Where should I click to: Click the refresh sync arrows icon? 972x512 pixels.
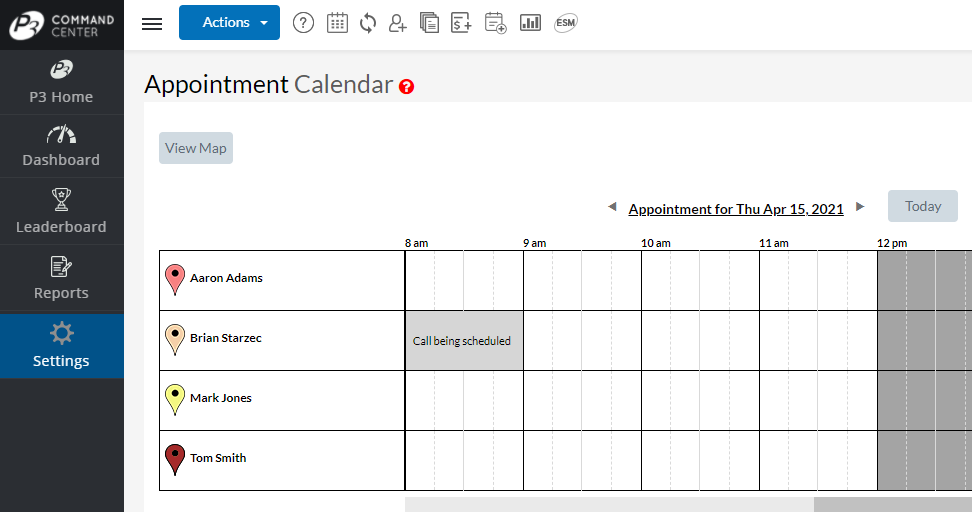pos(368,23)
